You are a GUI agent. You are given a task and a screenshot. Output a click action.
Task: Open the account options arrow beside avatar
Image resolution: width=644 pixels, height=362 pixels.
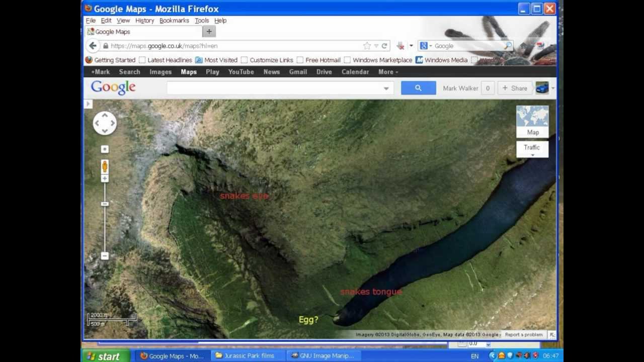(553, 88)
